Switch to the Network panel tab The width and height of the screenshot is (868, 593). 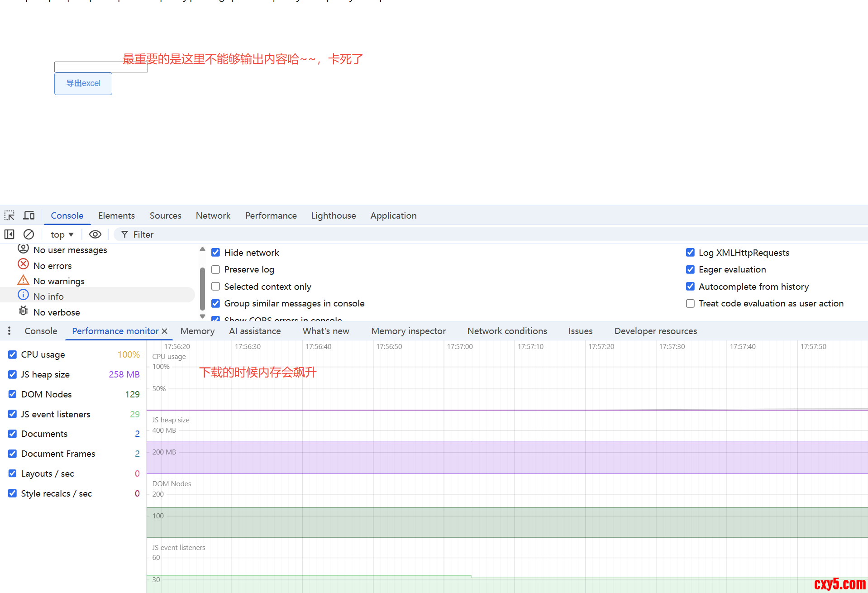[213, 215]
